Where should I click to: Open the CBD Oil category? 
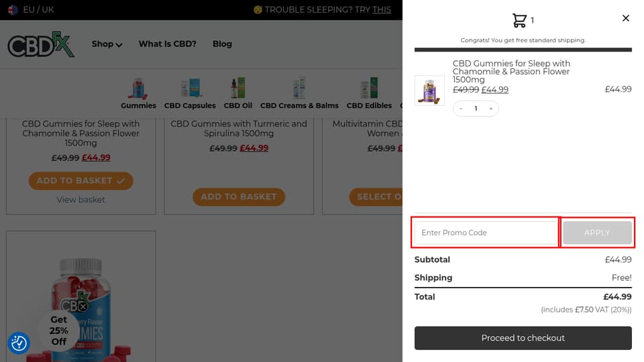(237, 93)
